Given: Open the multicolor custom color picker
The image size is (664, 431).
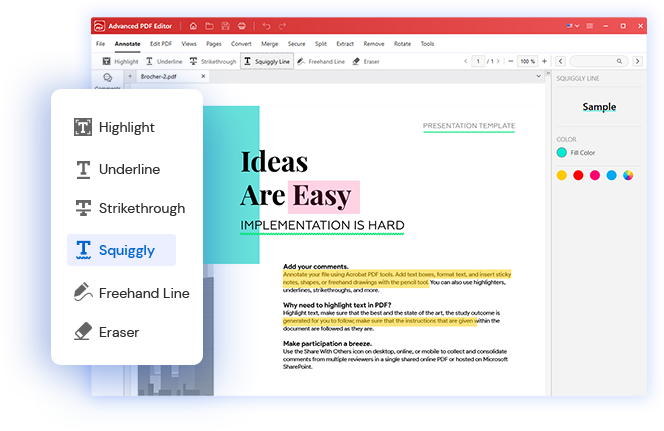Looking at the screenshot, I should (x=628, y=175).
